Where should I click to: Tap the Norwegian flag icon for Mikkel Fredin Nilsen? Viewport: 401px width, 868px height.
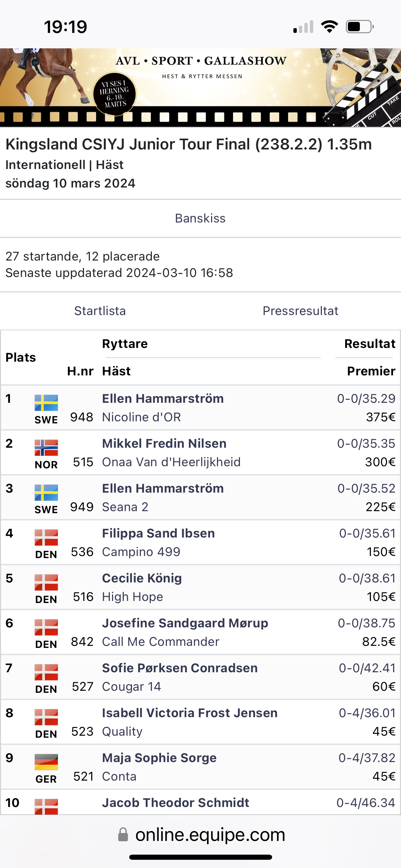[x=46, y=448]
